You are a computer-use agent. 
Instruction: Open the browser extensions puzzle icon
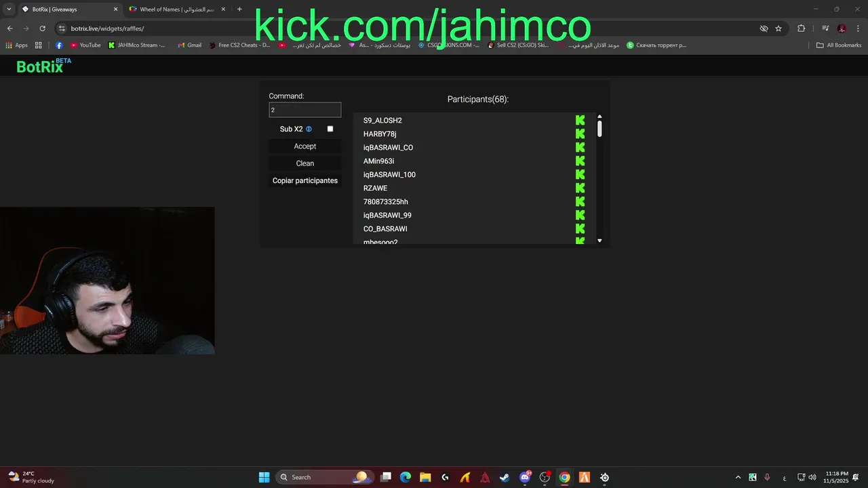802,28
